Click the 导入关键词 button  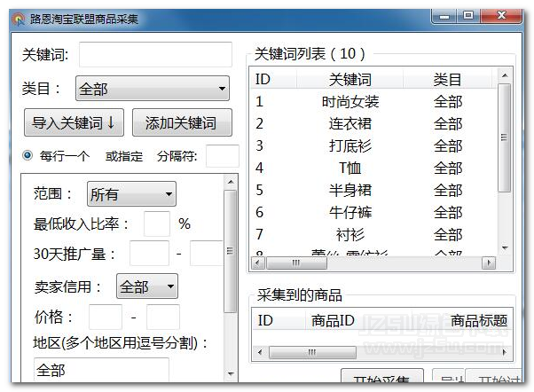tap(74, 122)
